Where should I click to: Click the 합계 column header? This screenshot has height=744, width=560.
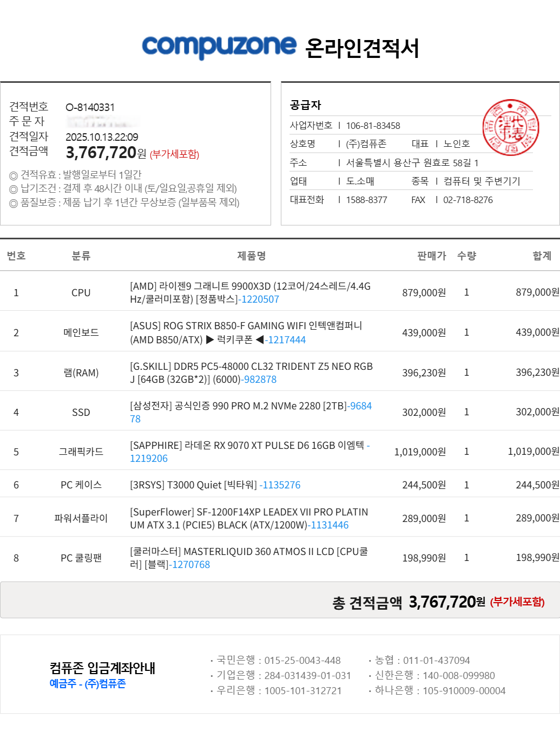click(542, 256)
